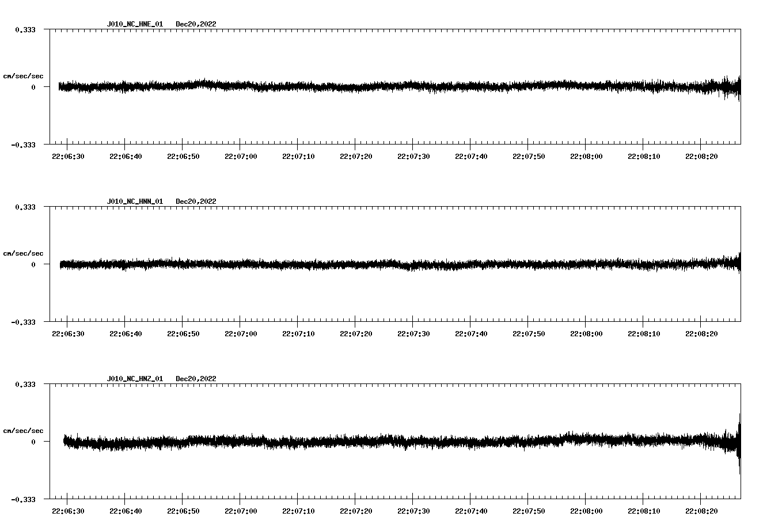
Task: Select the Dec20,2022 date label on top plot
Action: click(196, 24)
